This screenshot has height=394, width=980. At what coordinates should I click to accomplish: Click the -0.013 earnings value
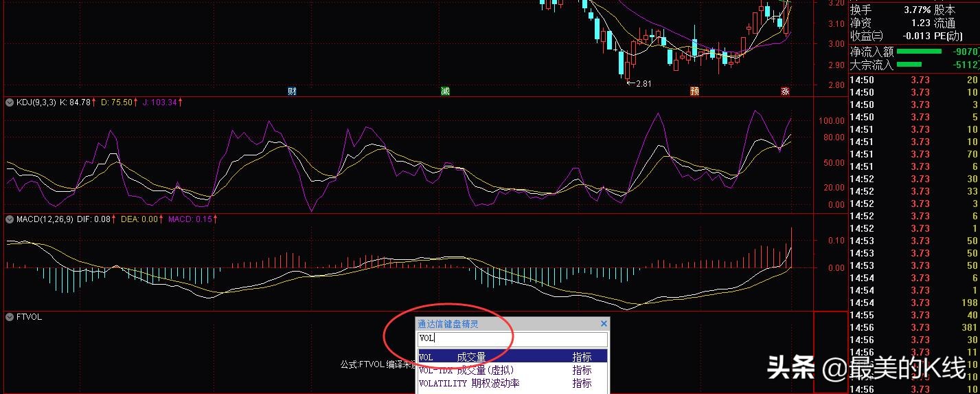pos(916,36)
